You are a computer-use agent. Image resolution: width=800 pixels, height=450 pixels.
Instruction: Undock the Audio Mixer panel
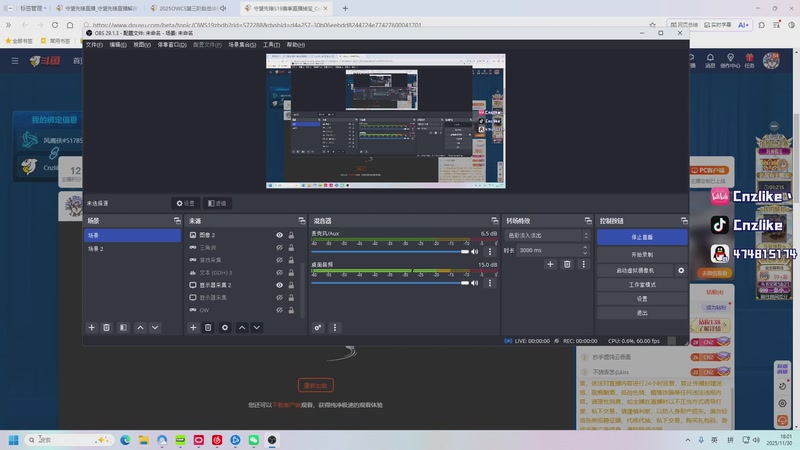tap(494, 221)
